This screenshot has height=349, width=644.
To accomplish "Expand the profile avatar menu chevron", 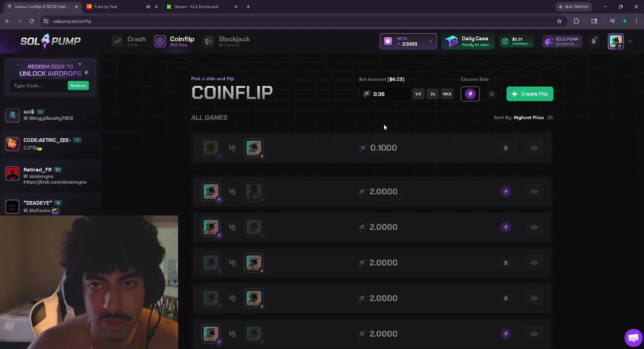I will [x=630, y=41].
